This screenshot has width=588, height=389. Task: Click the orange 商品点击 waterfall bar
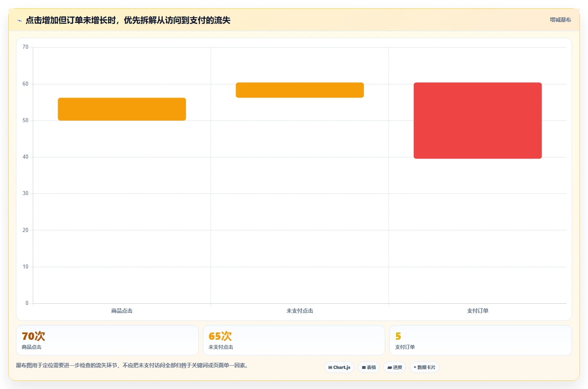click(122, 109)
